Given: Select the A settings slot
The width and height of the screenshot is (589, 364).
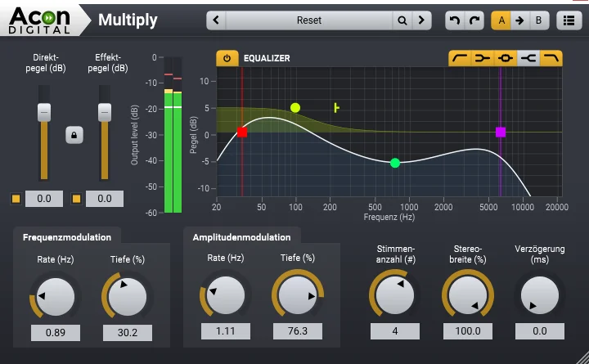Looking at the screenshot, I should (501, 20).
